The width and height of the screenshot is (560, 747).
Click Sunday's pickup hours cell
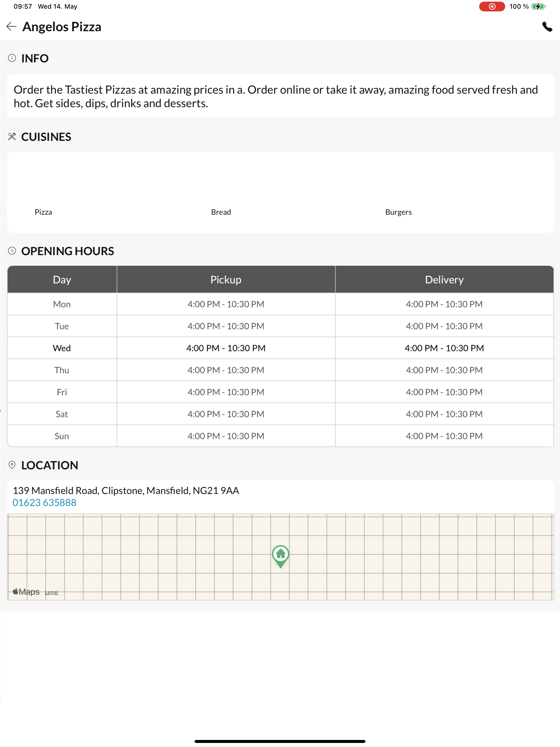tap(226, 436)
